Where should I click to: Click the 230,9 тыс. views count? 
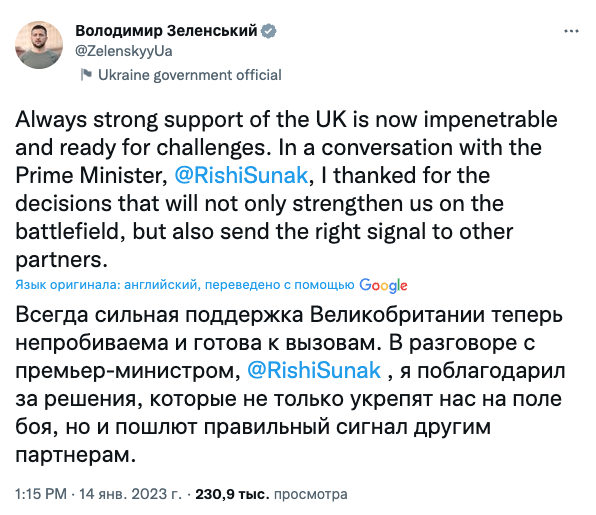coord(232,494)
